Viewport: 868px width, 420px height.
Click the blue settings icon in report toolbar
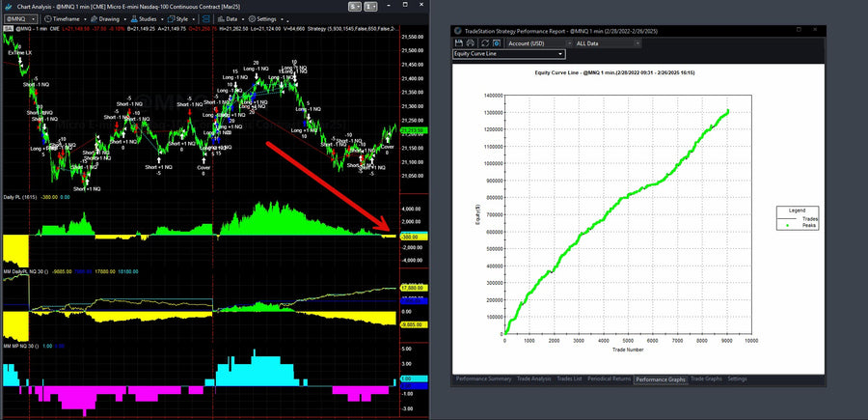497,43
